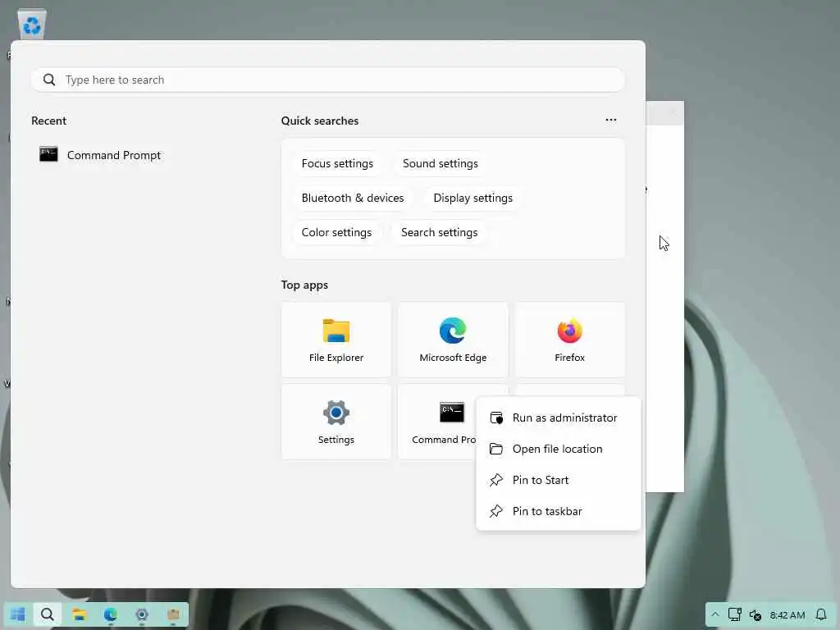840x630 pixels.
Task: Open the Windows Start button
Action: click(x=18, y=614)
